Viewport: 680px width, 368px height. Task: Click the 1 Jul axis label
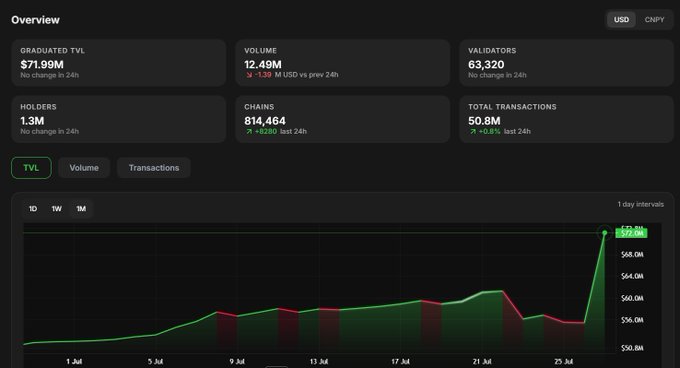(74, 361)
